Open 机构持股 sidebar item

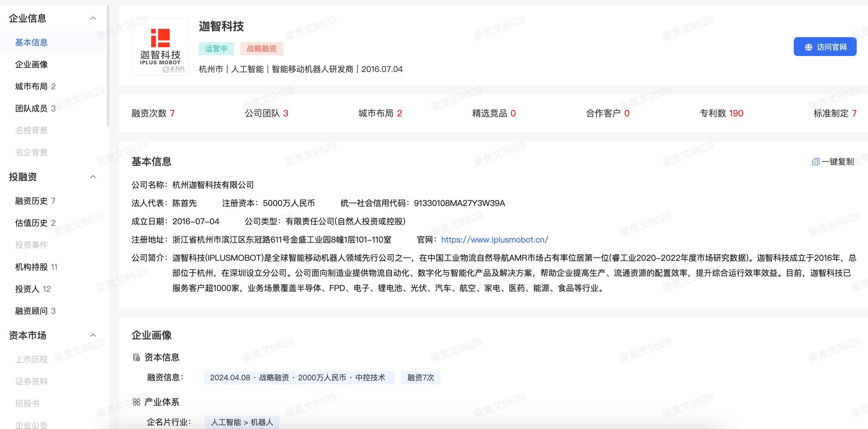coord(36,267)
